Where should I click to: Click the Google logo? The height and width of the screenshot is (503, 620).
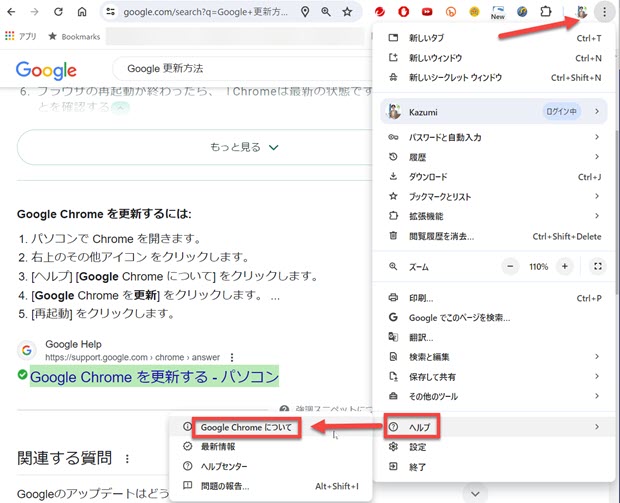click(46, 70)
